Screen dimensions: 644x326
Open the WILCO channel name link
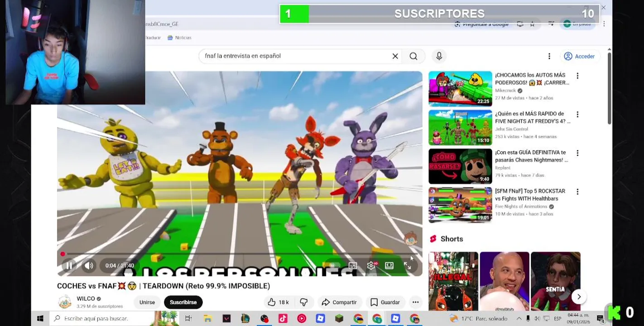pyautogui.click(x=86, y=299)
